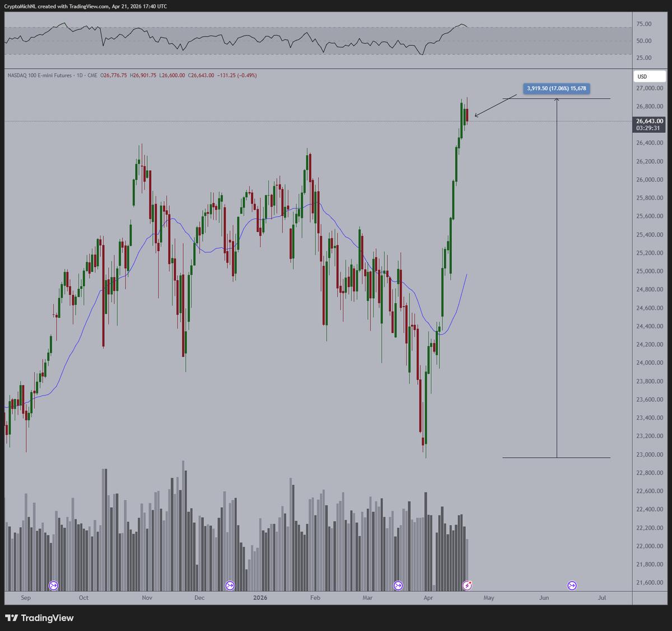This screenshot has height=631, width=672.
Task: Click the red lightning earnings icon near April
Action: 466,584
